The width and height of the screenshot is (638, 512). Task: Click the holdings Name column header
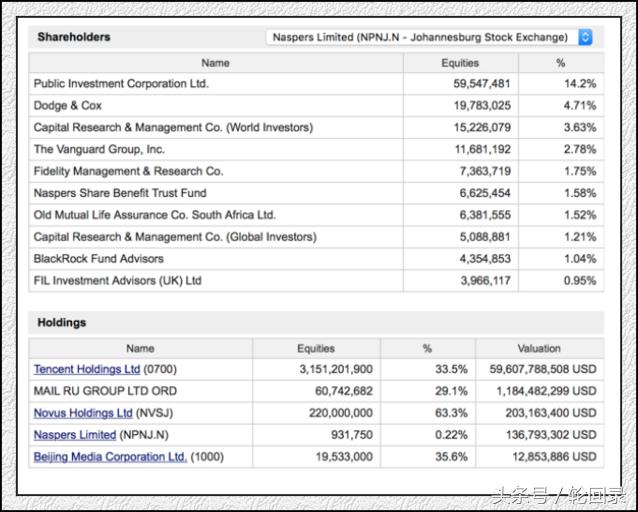pos(140,348)
